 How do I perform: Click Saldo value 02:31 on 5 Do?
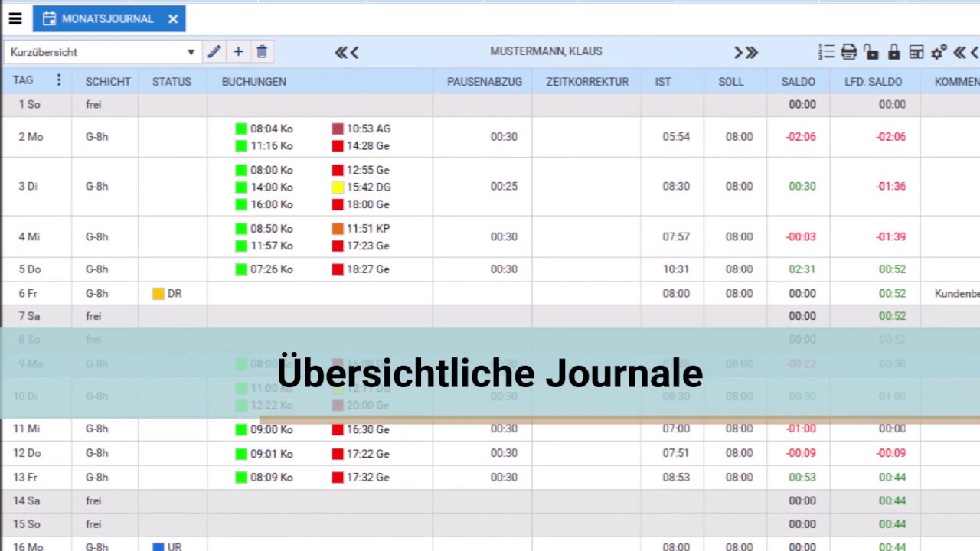802,269
